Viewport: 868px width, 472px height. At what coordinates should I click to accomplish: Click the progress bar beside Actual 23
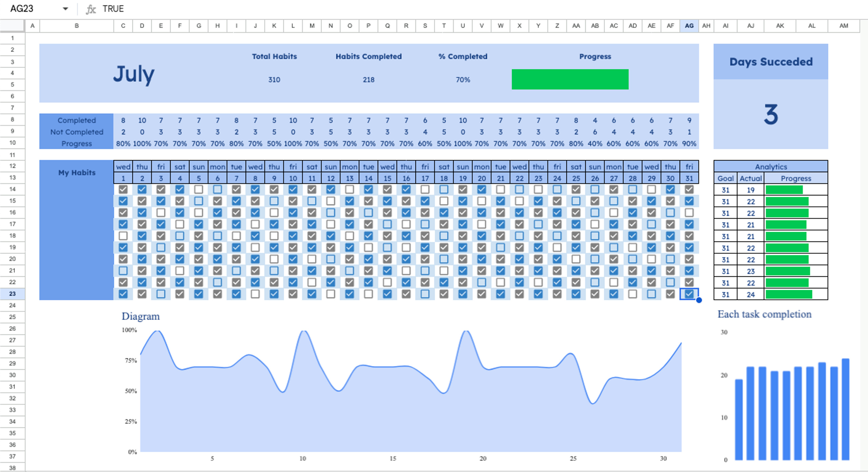pos(788,271)
